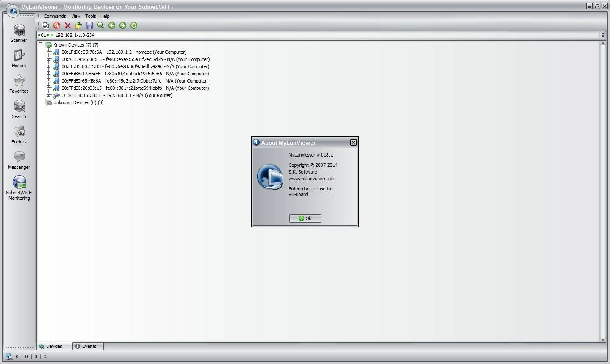Open Subnet/Wi-Fi Monitoring sidebar icon

[x=19, y=182]
